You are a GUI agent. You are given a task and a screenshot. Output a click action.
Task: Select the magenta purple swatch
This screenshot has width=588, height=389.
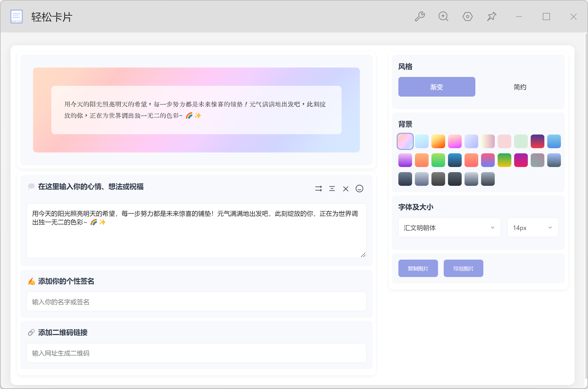tap(521, 160)
